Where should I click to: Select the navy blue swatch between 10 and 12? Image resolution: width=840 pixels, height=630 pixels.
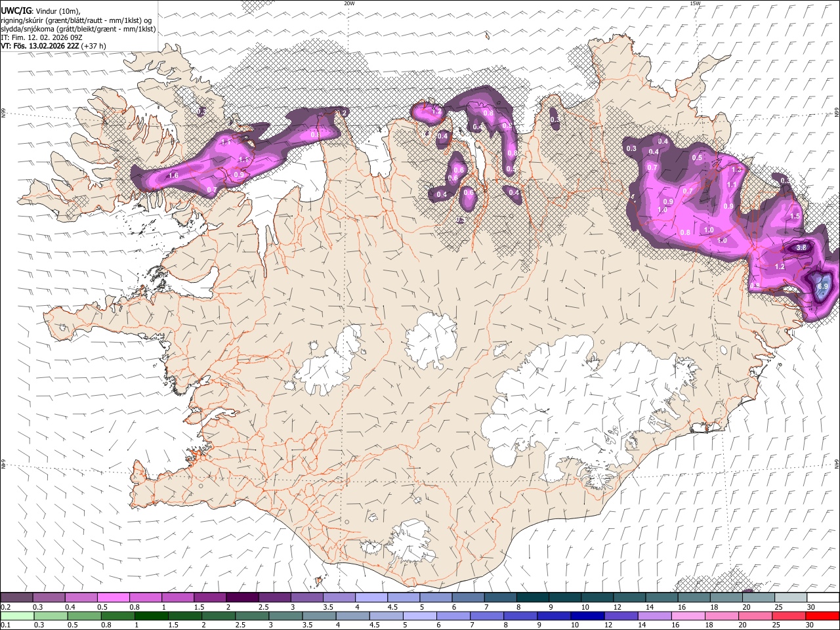tap(587, 616)
